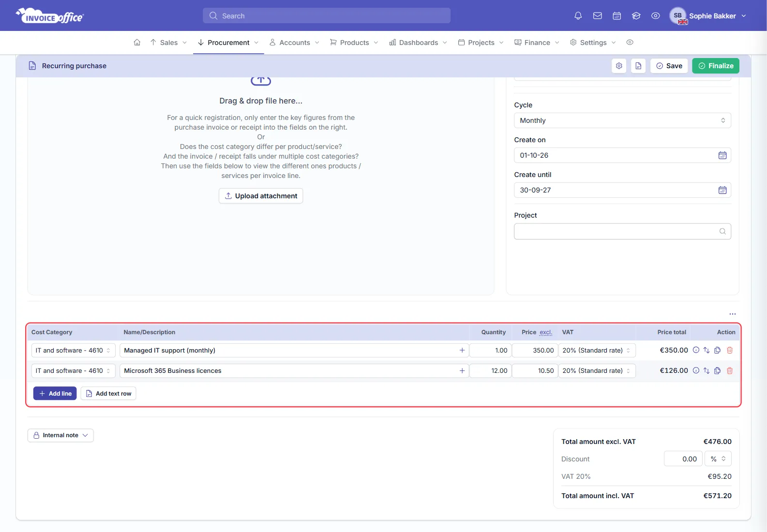The width and height of the screenshot is (767, 532).
Task: Click the Upload attachment button
Action: (261, 196)
